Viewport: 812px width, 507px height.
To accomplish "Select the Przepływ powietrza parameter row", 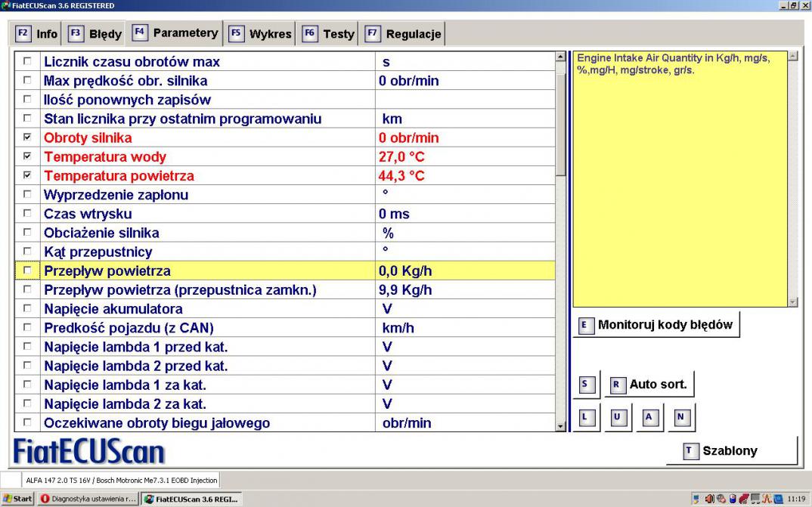I will coord(107,271).
